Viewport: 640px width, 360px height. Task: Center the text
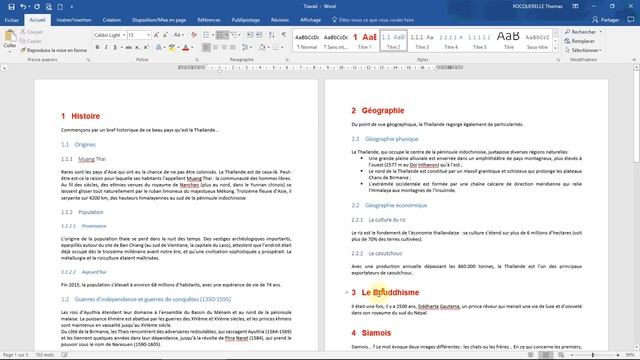point(216,47)
